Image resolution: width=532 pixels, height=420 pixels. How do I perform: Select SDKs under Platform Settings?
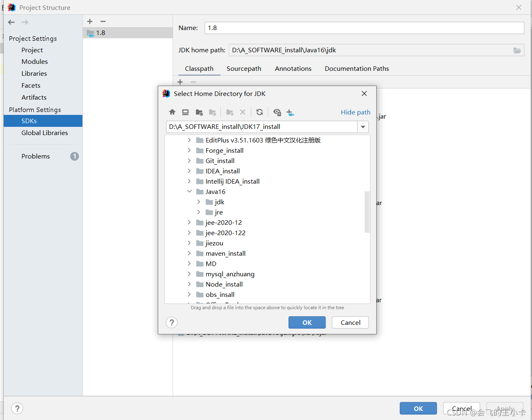[43, 121]
